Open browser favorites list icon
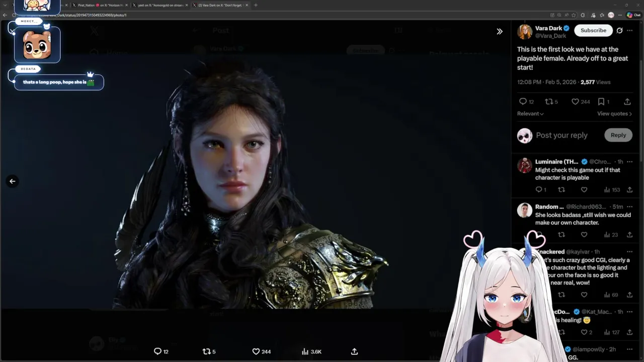 (602, 15)
